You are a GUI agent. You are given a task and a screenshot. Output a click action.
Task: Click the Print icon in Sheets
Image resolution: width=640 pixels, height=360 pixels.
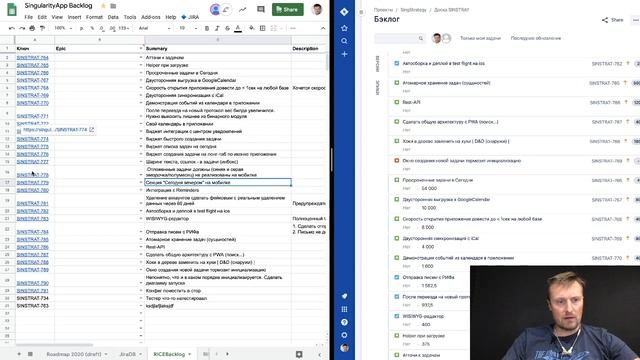coord(32,28)
